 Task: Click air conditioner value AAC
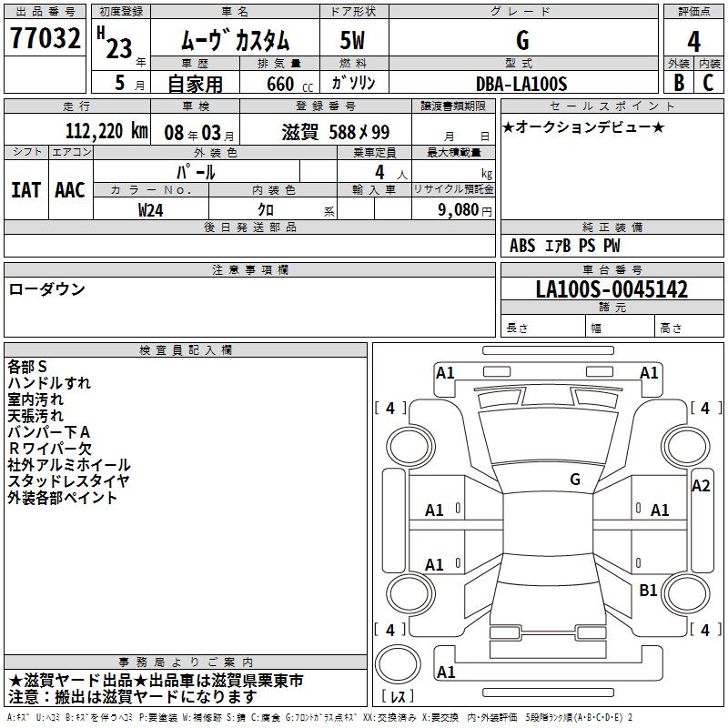(70, 190)
